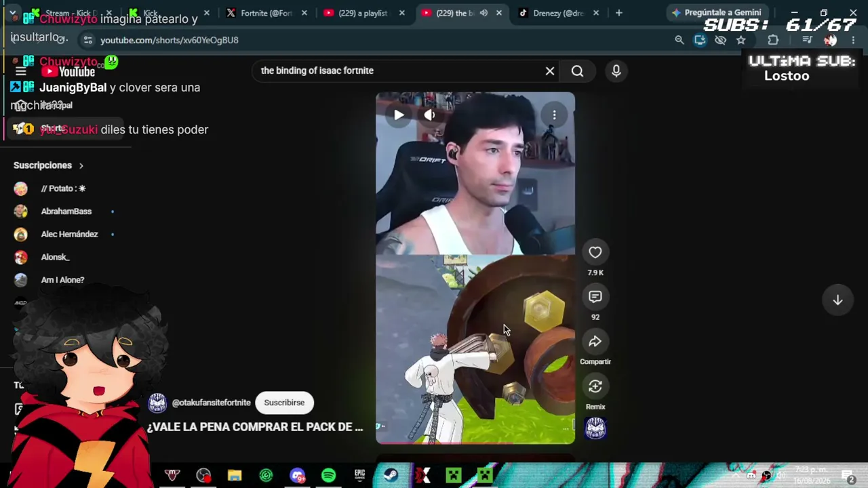The height and width of the screenshot is (488, 868).
Task: Mute the Short's volume
Action: (429, 115)
